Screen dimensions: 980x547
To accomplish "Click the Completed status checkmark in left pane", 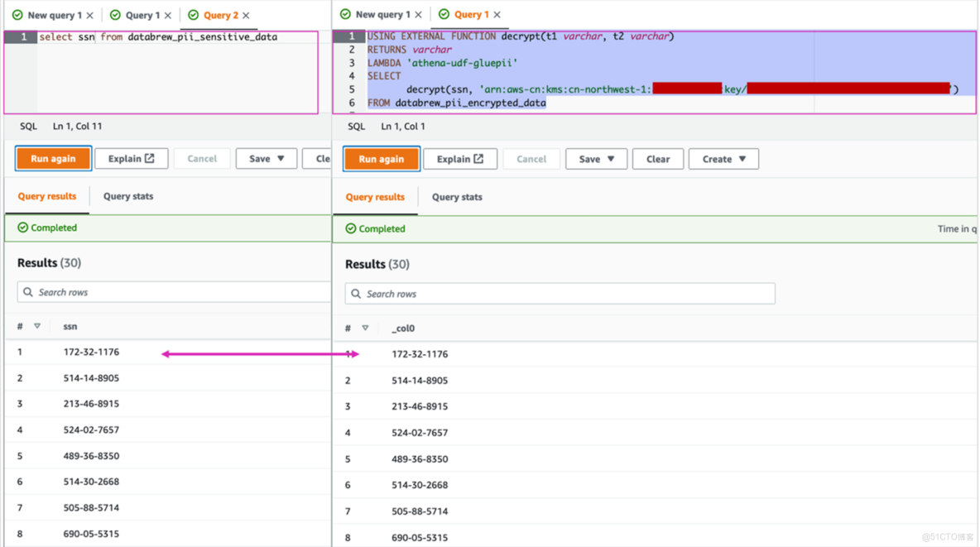I will (x=23, y=228).
